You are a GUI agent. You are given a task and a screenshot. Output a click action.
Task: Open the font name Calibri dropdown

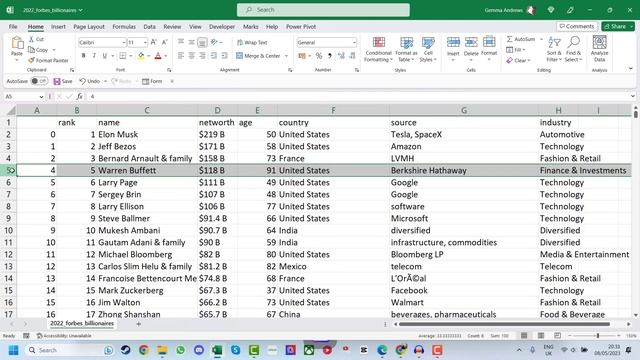(123, 42)
